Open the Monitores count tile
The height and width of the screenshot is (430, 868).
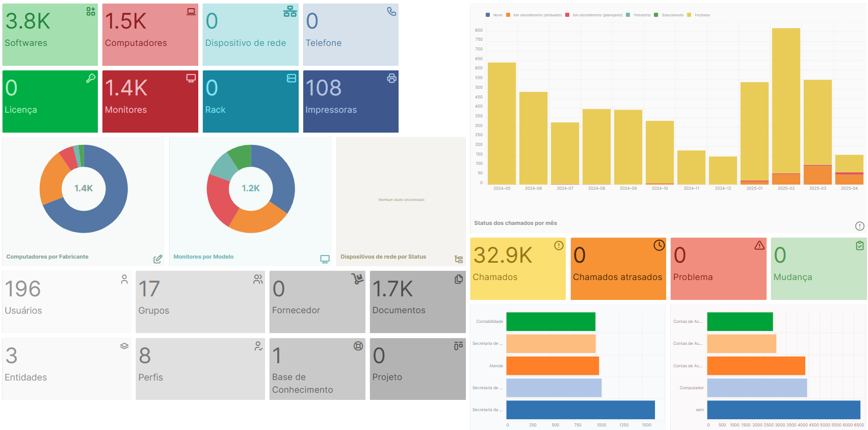[150, 102]
